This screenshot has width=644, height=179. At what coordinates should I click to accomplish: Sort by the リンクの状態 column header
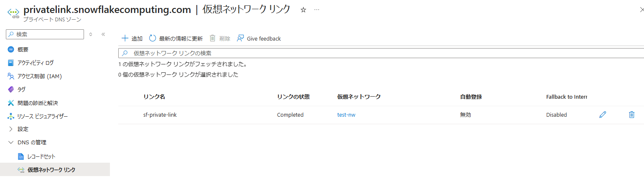[293, 97]
